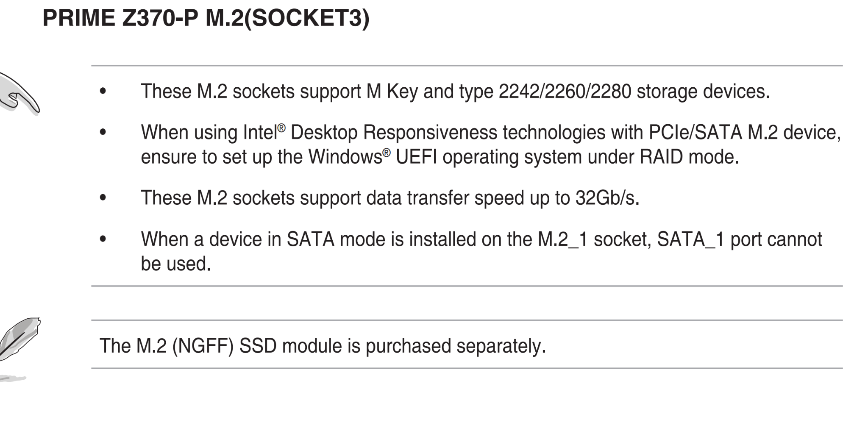Image resolution: width=868 pixels, height=431 pixels.
Task: Click the "be used." text line
Action: 176,264
